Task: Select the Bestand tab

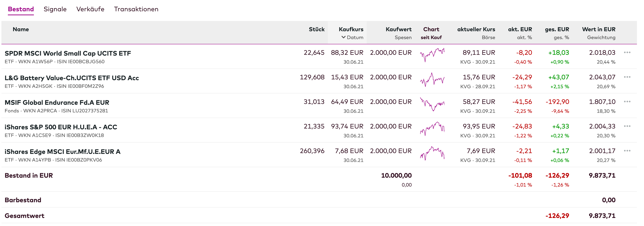Action: (x=21, y=9)
